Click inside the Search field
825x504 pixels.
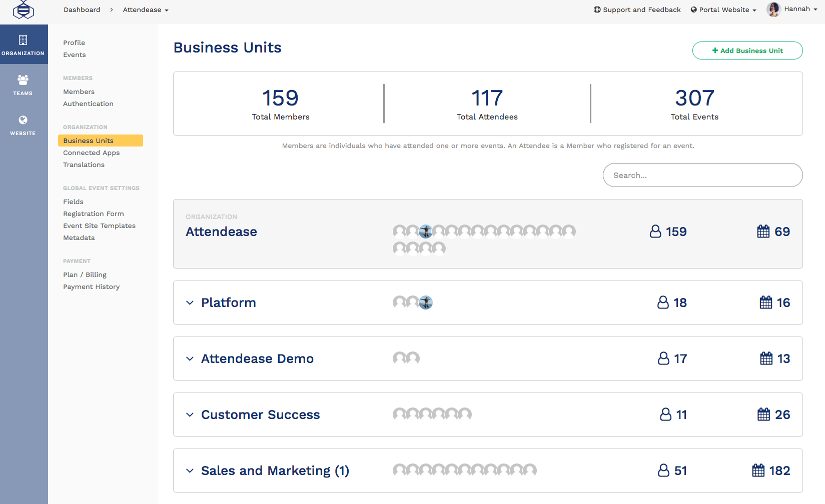(702, 175)
